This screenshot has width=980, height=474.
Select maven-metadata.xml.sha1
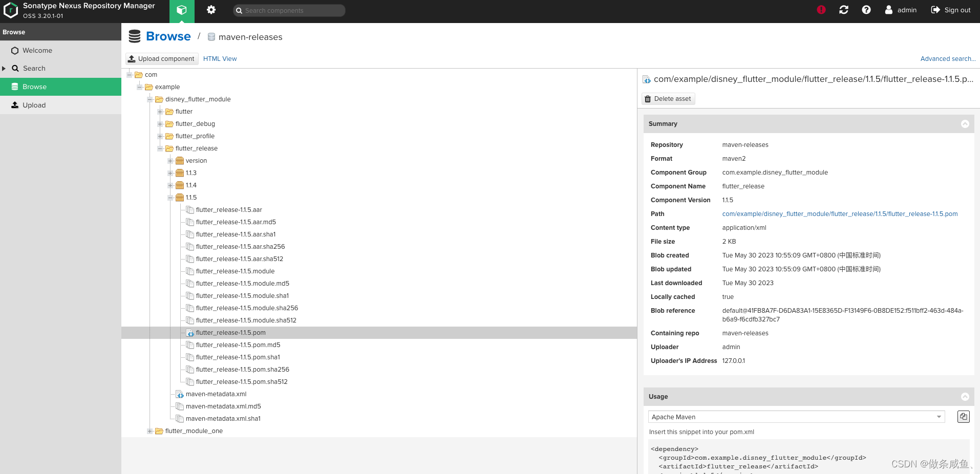(x=223, y=419)
